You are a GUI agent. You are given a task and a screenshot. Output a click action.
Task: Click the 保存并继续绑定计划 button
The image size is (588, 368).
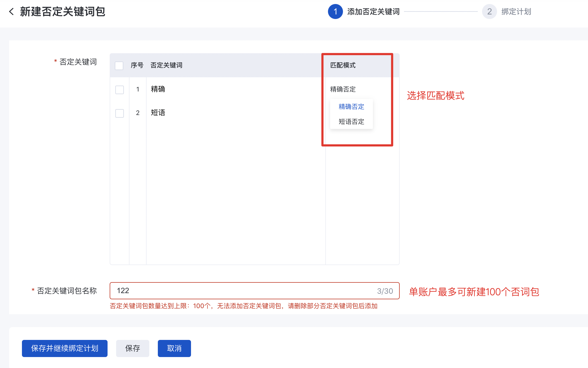(64, 348)
